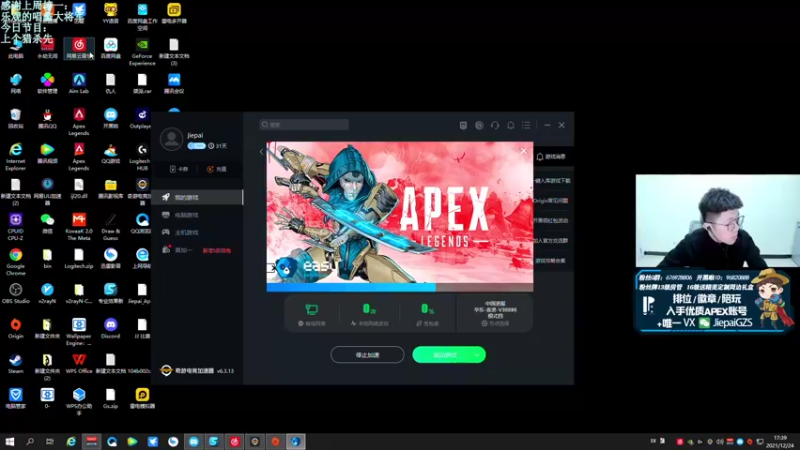
Task: Click the recharge button under the profile
Action: click(216, 169)
